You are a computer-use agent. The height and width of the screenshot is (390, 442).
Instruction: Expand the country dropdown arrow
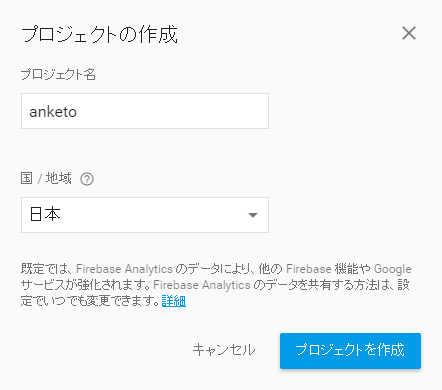(253, 215)
